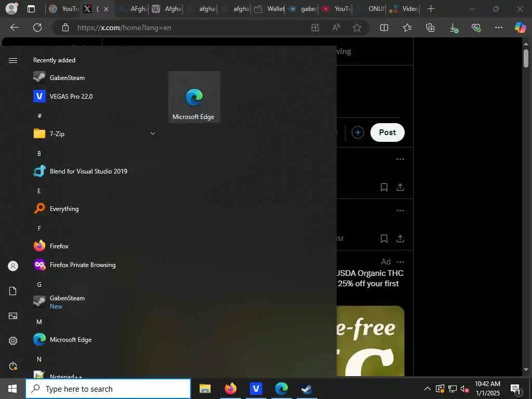The width and height of the screenshot is (532, 399).
Task: Click the # section header
Action: 39,116
